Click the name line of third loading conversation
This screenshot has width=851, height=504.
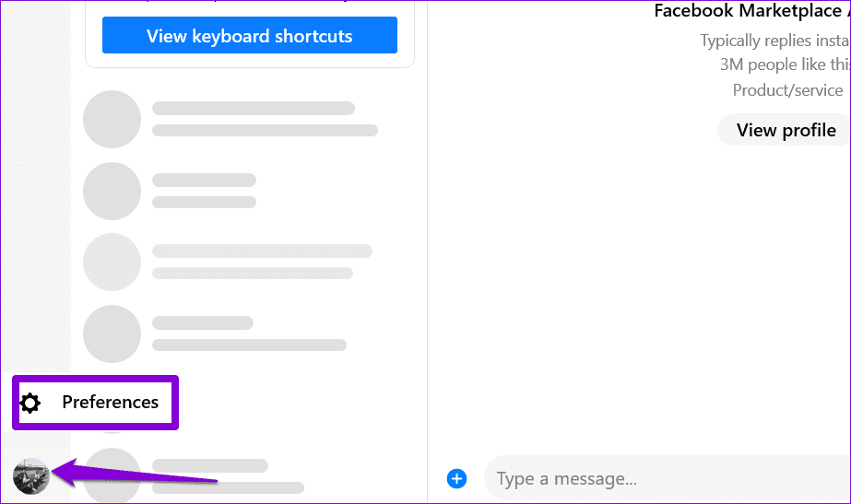[x=262, y=251]
